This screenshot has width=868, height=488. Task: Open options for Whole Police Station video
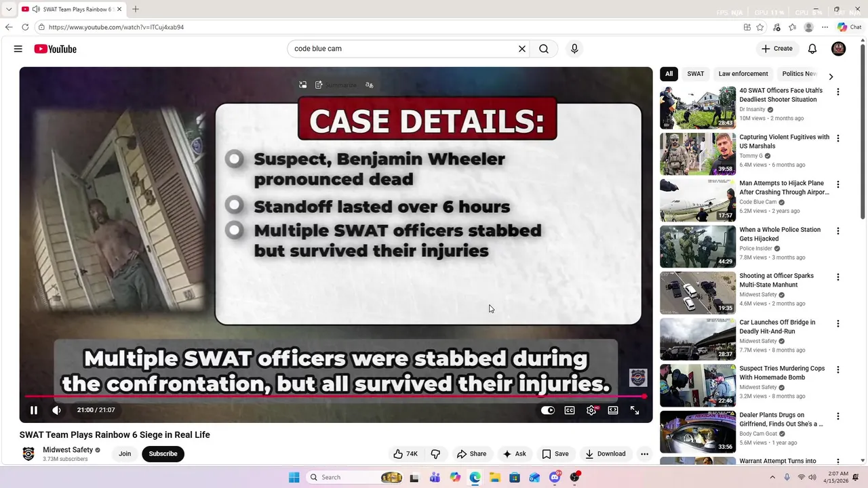[838, 231]
